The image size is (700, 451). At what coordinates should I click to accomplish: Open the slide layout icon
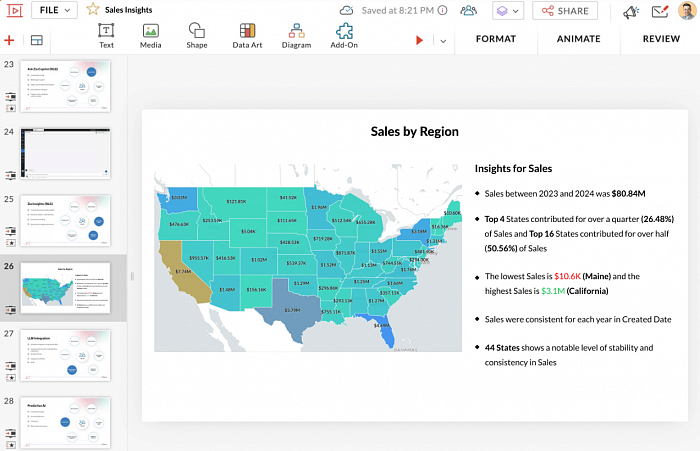(x=37, y=40)
